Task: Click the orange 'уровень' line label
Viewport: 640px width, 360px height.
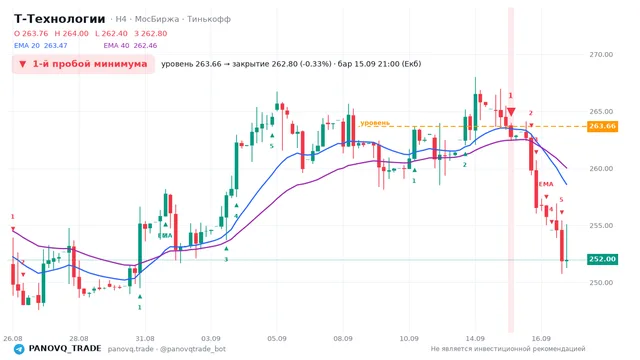Action: [x=375, y=123]
